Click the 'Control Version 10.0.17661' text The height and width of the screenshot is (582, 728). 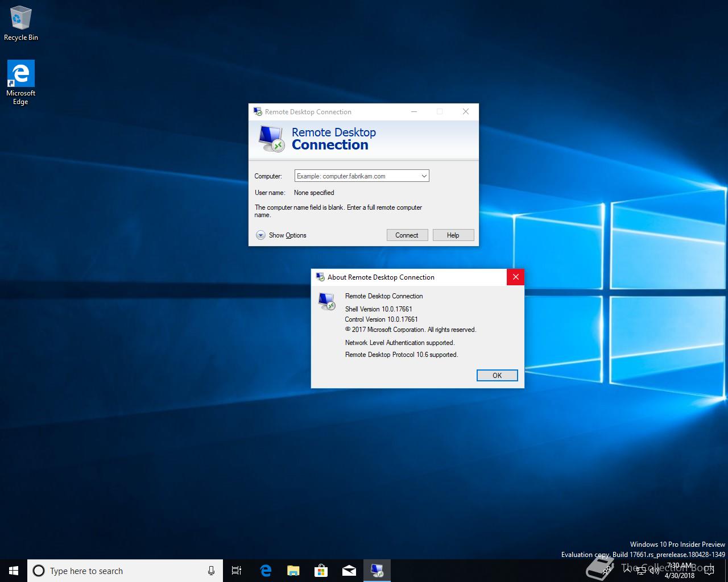(382, 319)
